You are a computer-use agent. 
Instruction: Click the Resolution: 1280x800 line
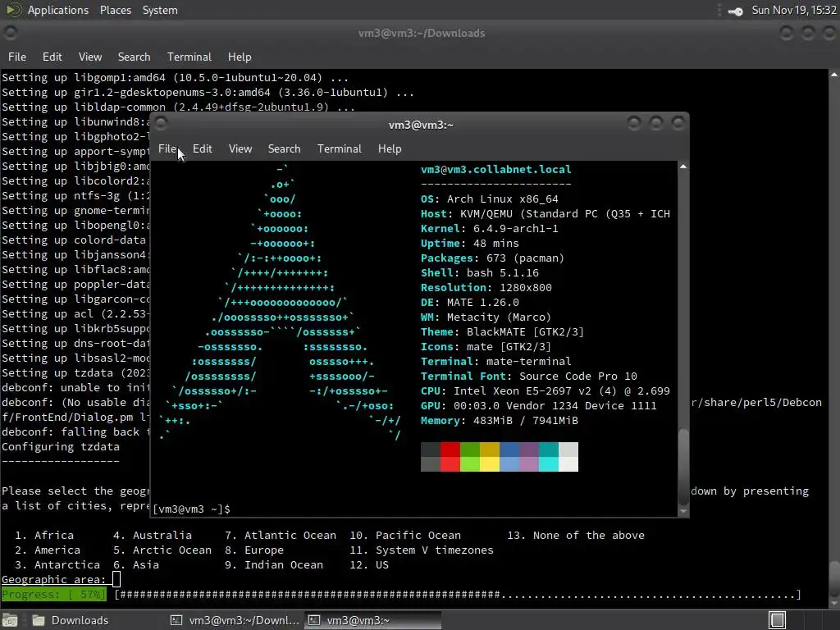pos(486,288)
